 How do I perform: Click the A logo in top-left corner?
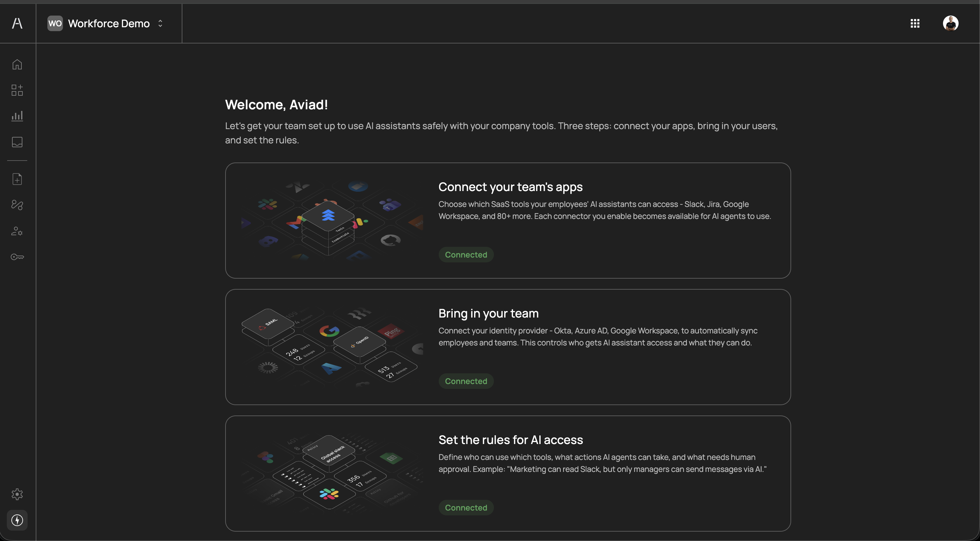tap(17, 23)
